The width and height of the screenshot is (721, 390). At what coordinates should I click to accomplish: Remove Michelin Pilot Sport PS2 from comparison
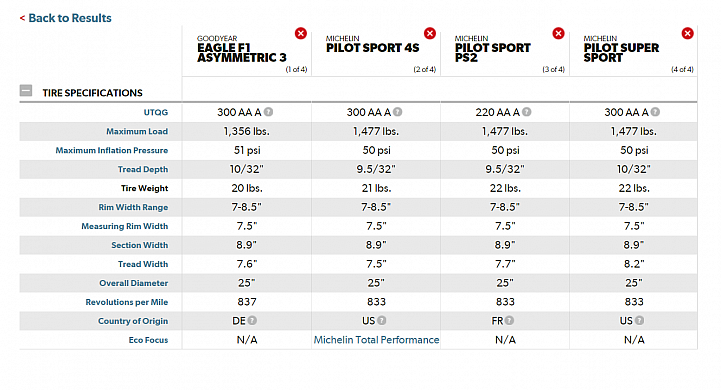pos(558,33)
